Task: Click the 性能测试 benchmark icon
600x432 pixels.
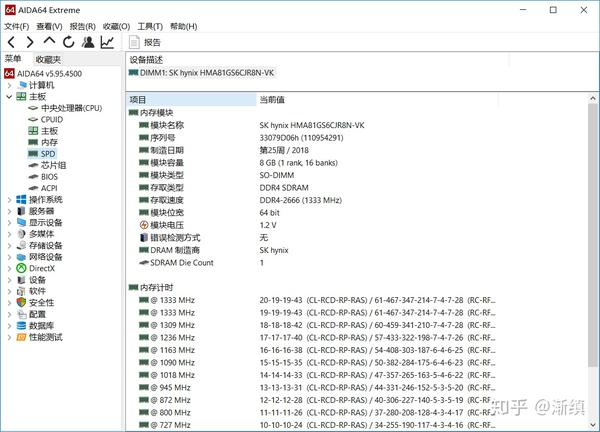Action: tap(21, 337)
